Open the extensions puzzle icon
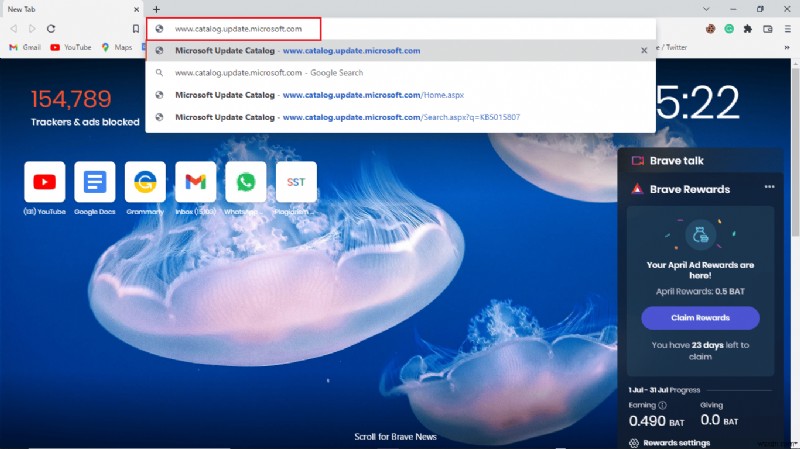The height and width of the screenshot is (449, 800). pos(748,29)
